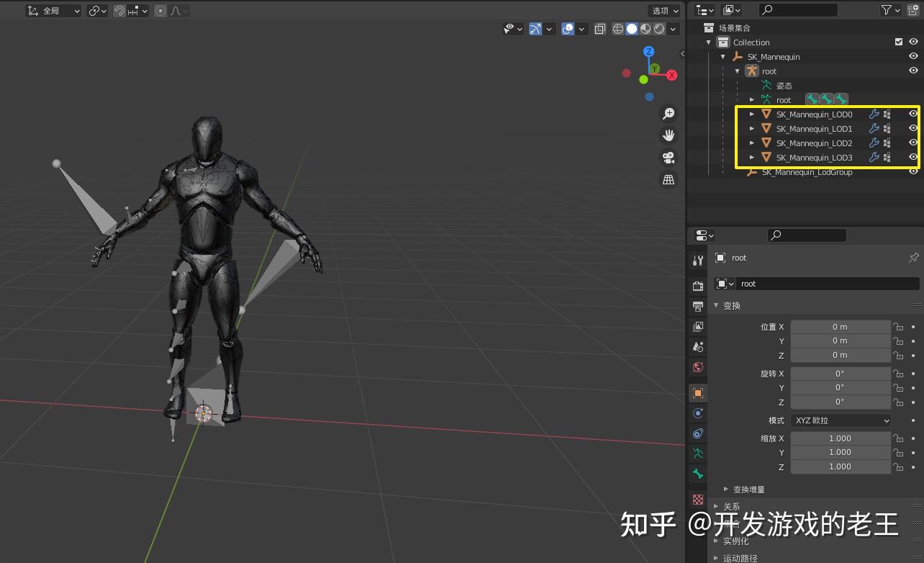Open the 选项 menu in viewport header
This screenshot has height=563, width=924.
point(663,10)
